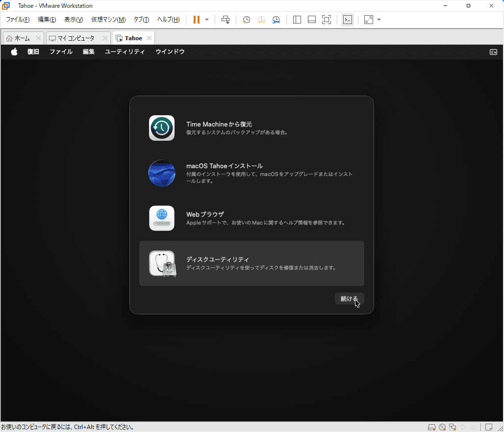Toggle the sidebar library panel icon

tap(297, 20)
